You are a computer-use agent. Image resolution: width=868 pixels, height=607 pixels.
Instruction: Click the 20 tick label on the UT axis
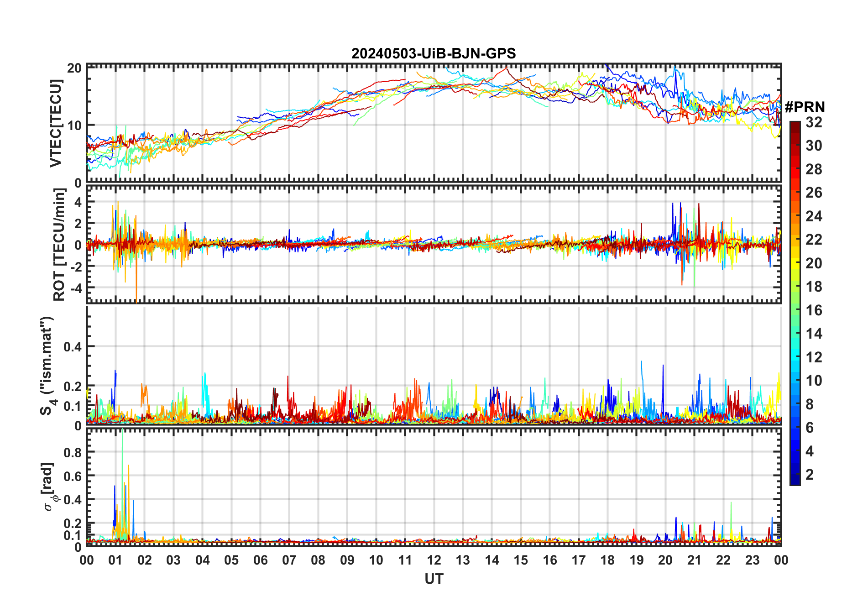pyautogui.click(x=665, y=560)
